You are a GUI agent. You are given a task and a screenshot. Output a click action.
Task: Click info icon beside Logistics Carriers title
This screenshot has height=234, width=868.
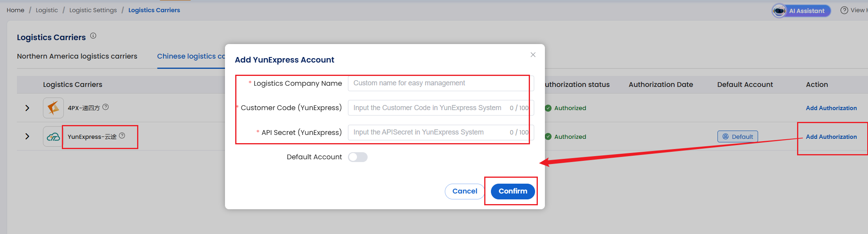(93, 36)
